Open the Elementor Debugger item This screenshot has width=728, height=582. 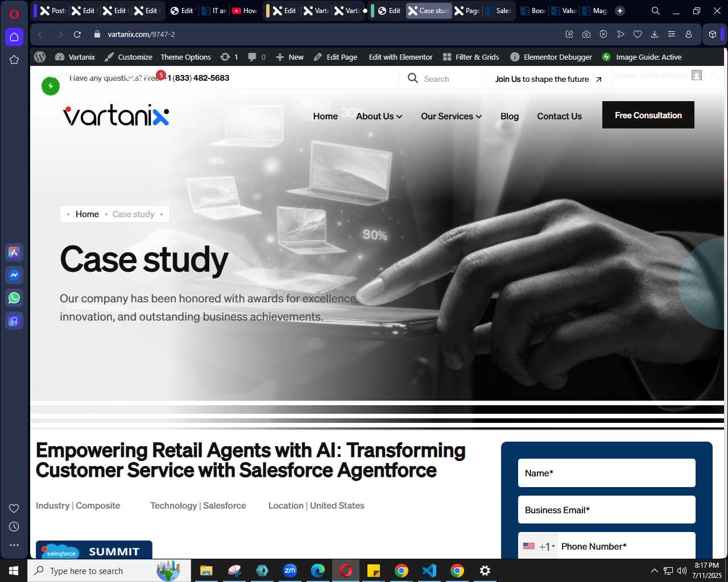551,57
